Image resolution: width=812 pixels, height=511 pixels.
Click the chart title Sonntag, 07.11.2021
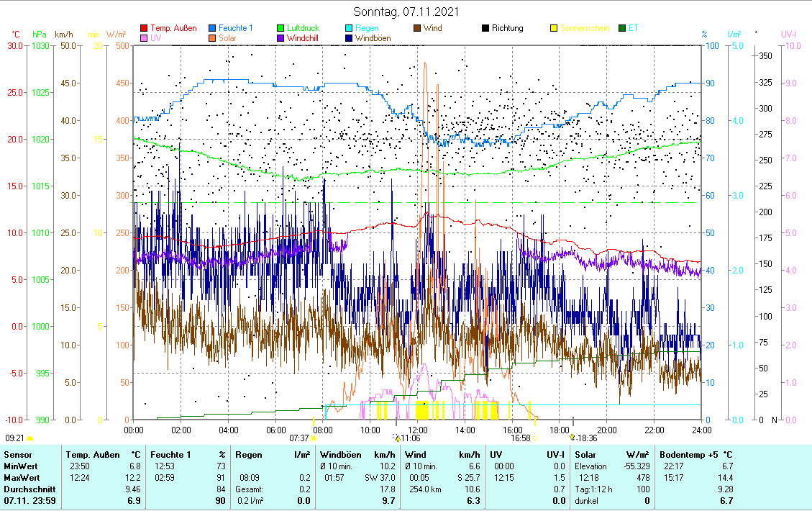[406, 12]
